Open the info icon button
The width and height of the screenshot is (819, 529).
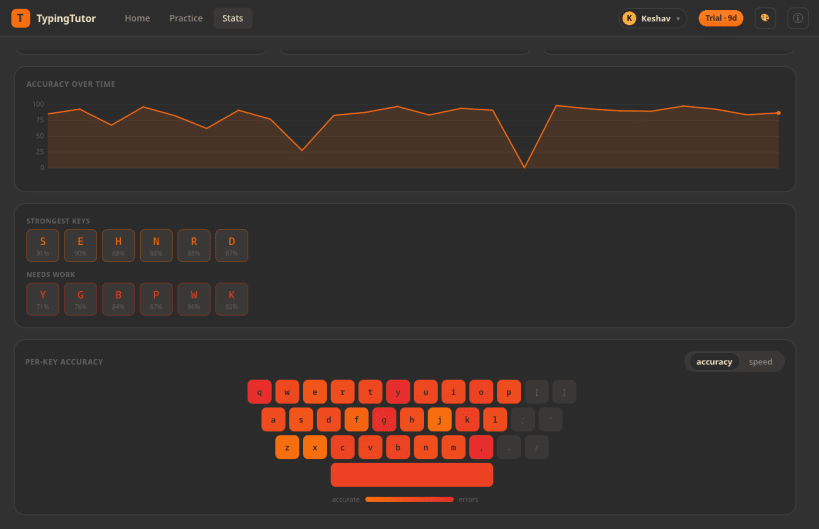tap(798, 18)
